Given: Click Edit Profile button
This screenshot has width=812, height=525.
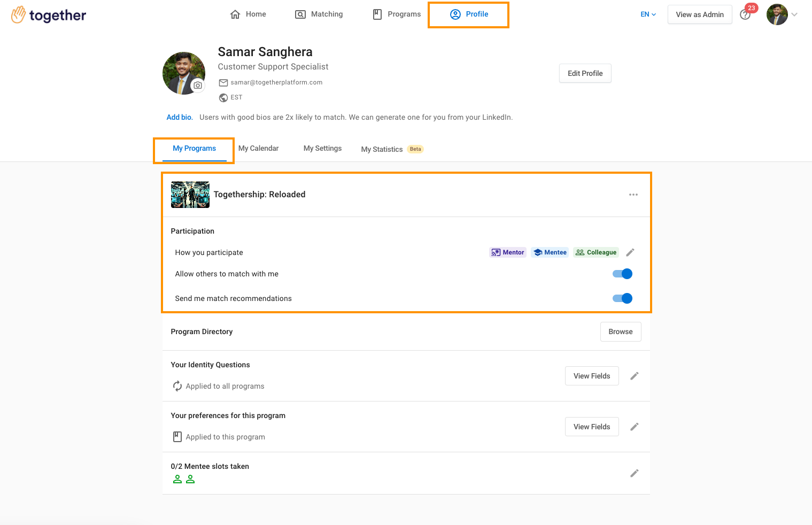Looking at the screenshot, I should [585, 73].
